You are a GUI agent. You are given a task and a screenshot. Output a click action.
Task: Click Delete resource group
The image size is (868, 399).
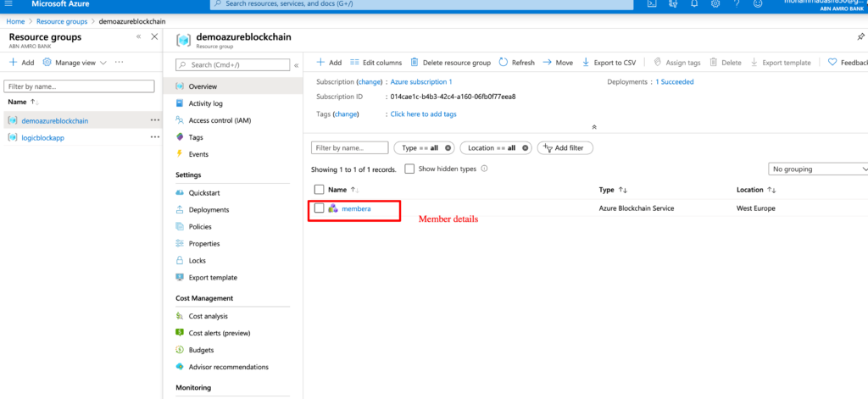451,63
